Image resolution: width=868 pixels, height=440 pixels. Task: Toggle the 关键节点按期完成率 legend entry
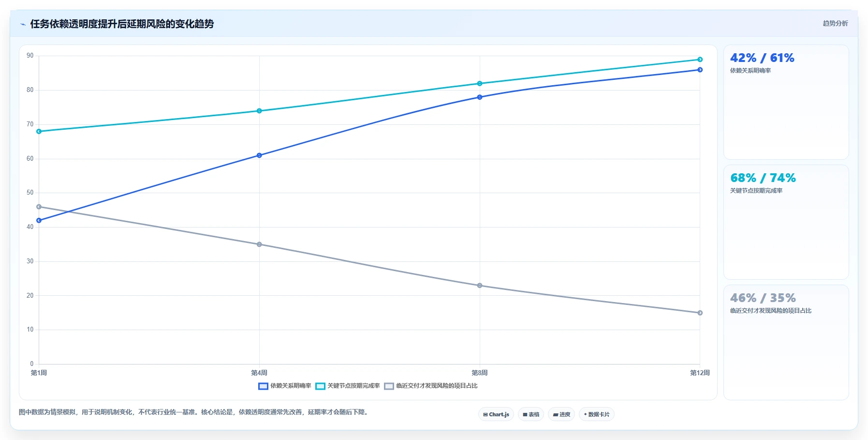[348, 386]
